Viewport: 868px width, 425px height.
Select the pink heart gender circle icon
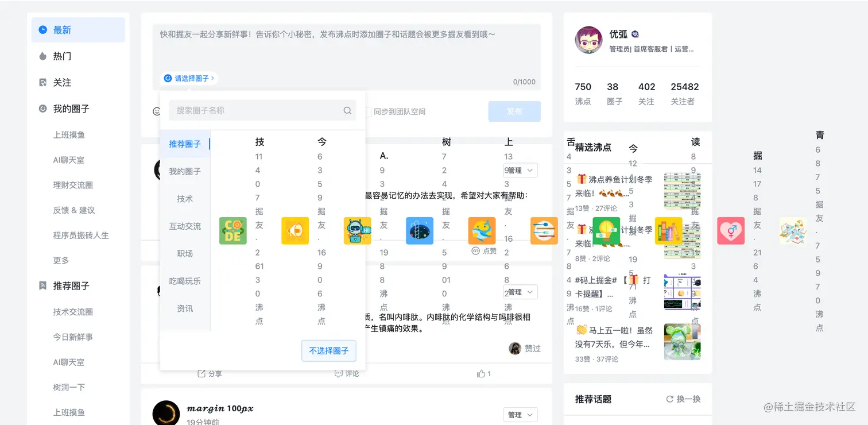[731, 231]
